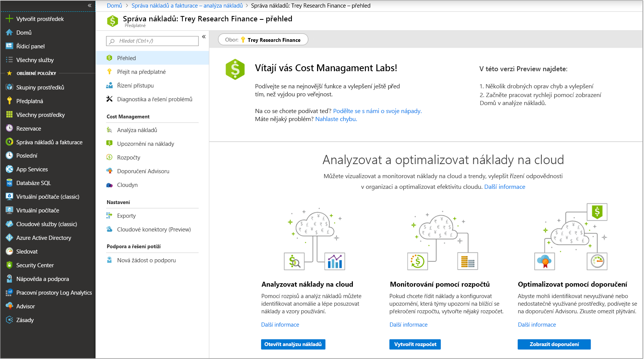Click the Monitorování pomocí rozpočtů illustration

[442, 240]
